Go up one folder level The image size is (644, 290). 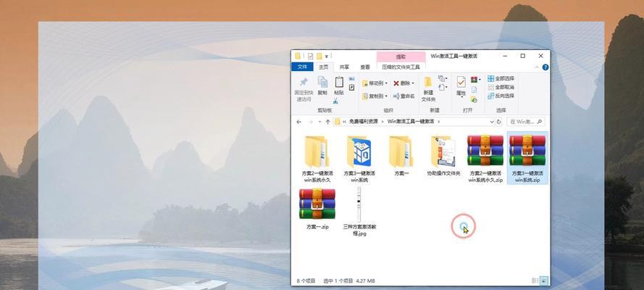coord(327,122)
